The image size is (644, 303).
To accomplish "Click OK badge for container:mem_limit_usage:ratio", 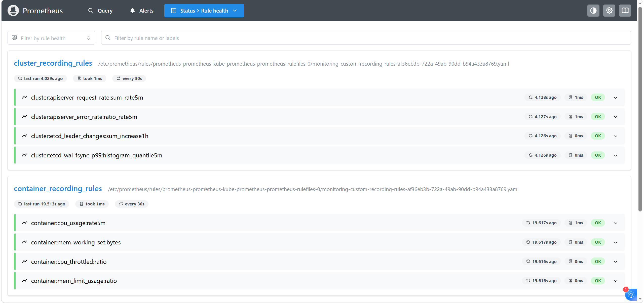I will (598, 281).
